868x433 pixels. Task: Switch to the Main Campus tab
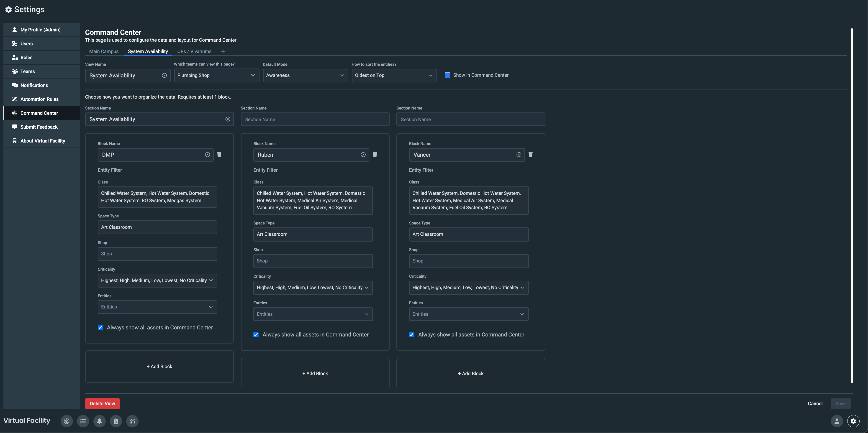[x=104, y=51]
